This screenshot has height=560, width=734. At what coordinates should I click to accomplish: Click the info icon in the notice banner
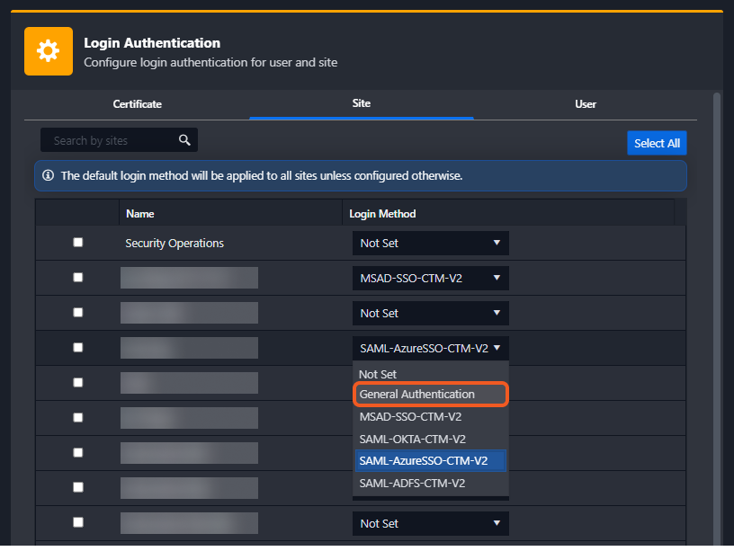(x=49, y=176)
